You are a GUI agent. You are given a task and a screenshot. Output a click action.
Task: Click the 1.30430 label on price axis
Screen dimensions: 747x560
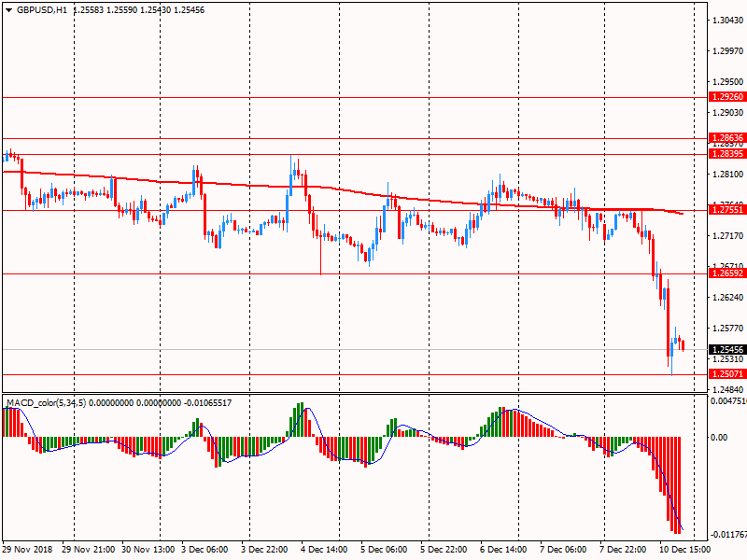727,20
